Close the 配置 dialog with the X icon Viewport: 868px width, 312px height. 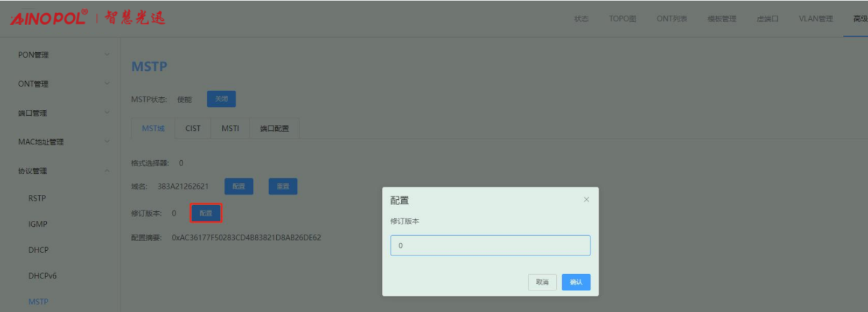tap(586, 200)
